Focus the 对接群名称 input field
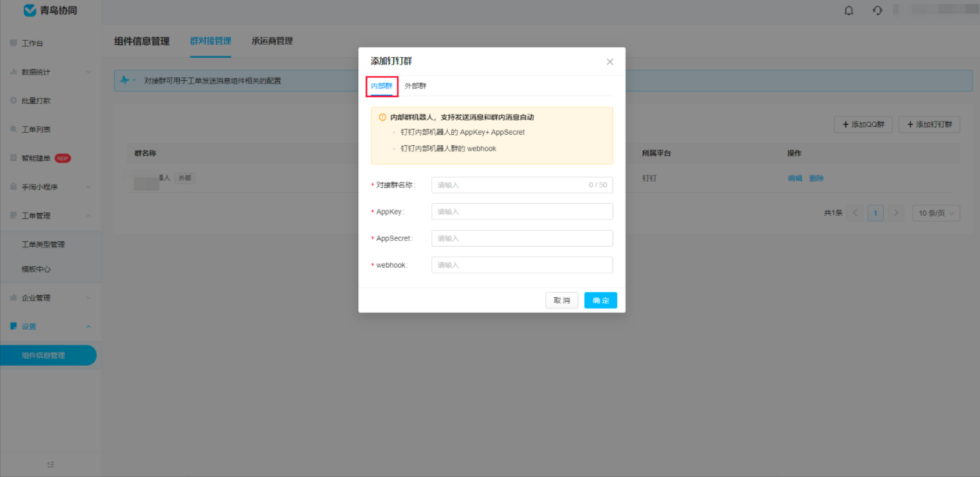Image resolution: width=980 pixels, height=477 pixels. pyautogui.click(x=522, y=185)
